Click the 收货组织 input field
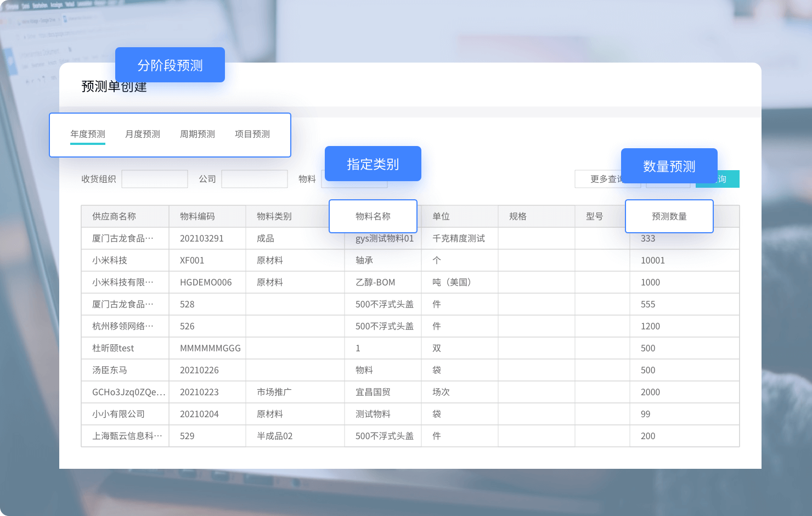The width and height of the screenshot is (812, 516). tap(155, 178)
